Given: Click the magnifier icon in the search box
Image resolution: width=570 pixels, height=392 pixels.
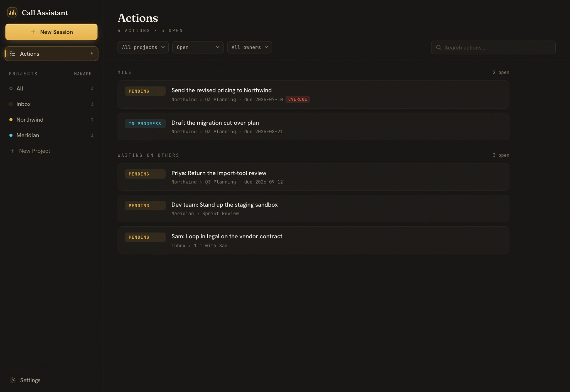Looking at the screenshot, I should click(439, 48).
